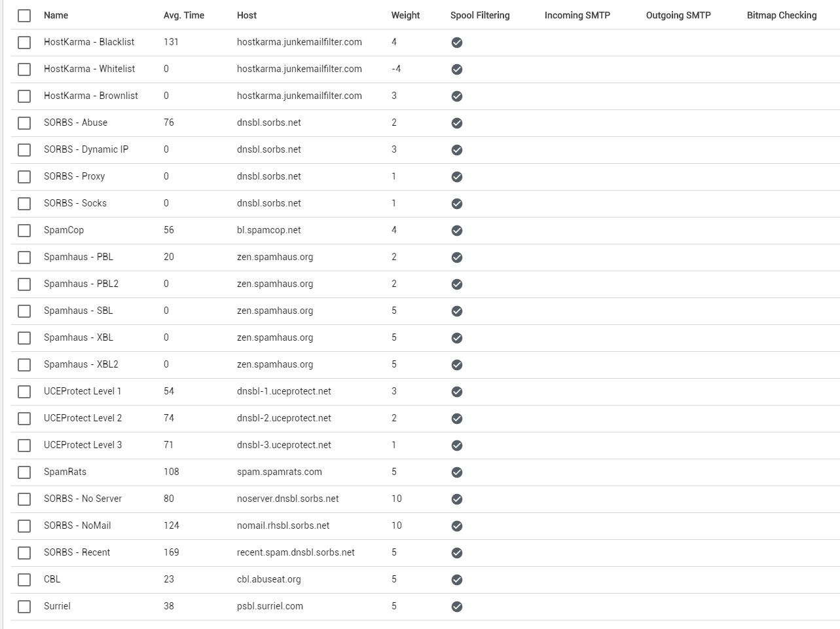Screen dimensions: 840x629
Task: Open the SORBS - NoMail list entry
Action: pyautogui.click(x=77, y=525)
